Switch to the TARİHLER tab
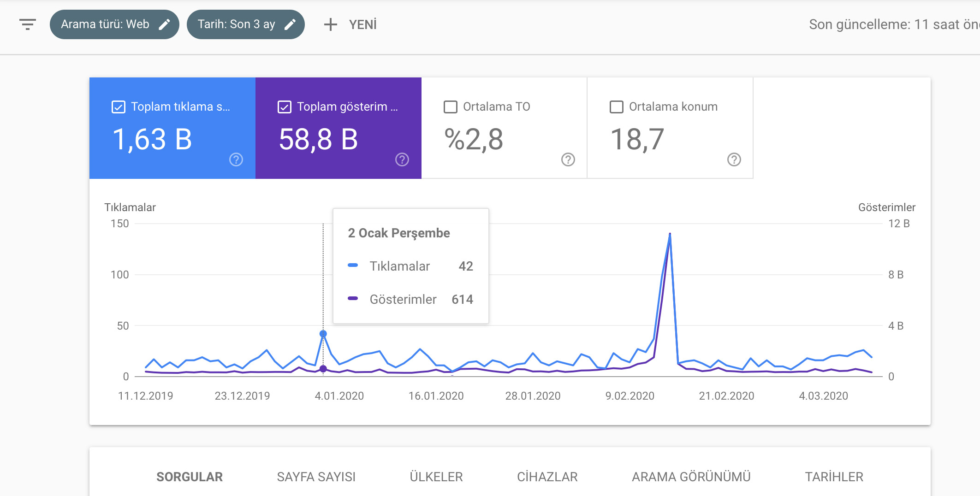This screenshot has height=496, width=980. click(x=834, y=477)
